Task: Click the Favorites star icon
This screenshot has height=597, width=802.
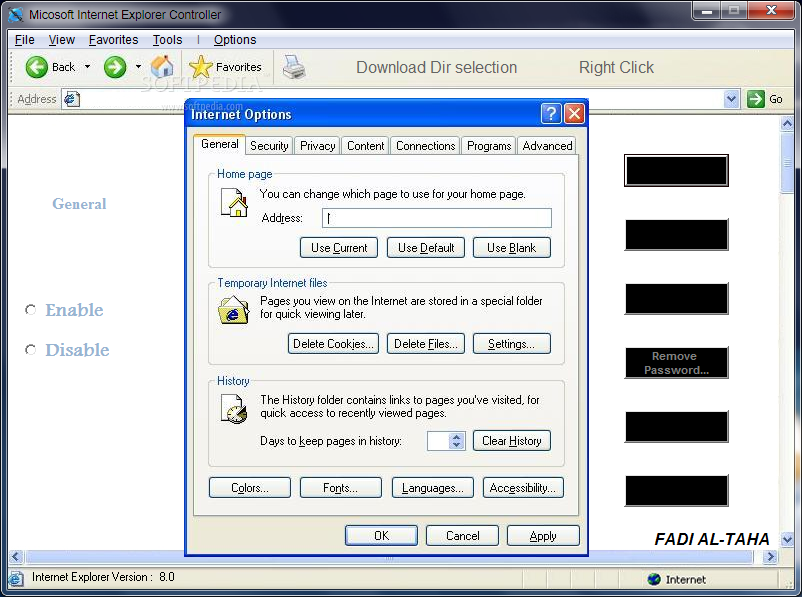Action: click(200, 67)
